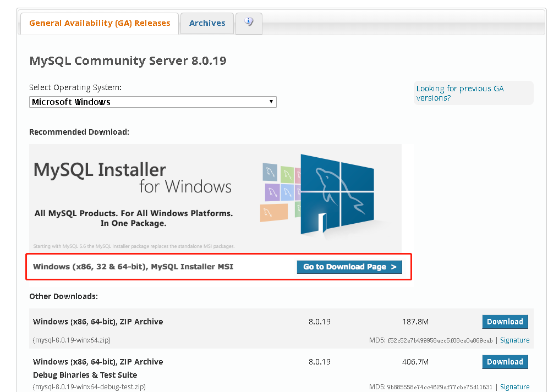Open the information icon tab
The height and width of the screenshot is (392, 548).
pyautogui.click(x=249, y=24)
